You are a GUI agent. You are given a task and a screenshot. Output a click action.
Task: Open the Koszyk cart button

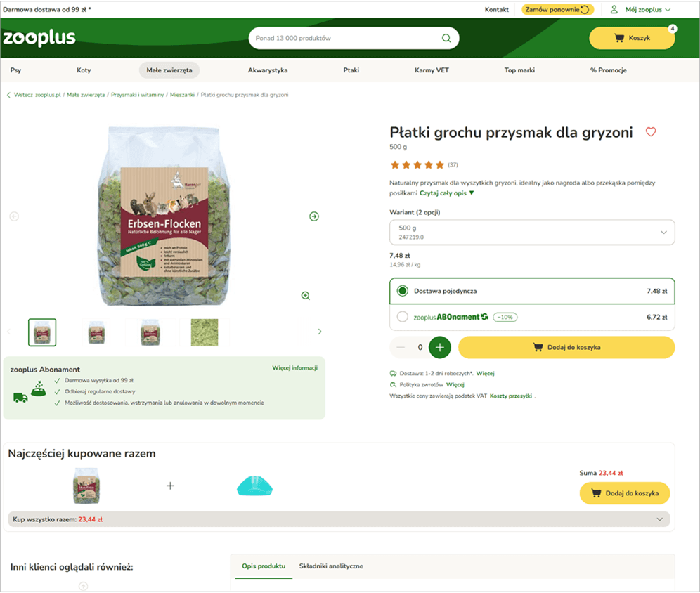pyautogui.click(x=632, y=38)
